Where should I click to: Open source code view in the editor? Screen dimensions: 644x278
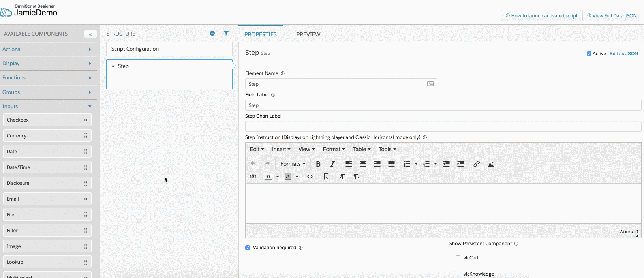pyautogui.click(x=310, y=177)
